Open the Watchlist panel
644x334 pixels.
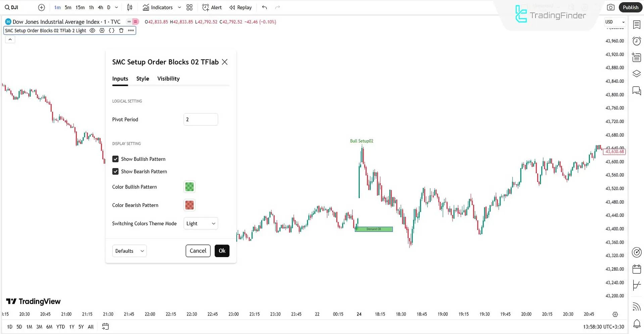click(636, 24)
